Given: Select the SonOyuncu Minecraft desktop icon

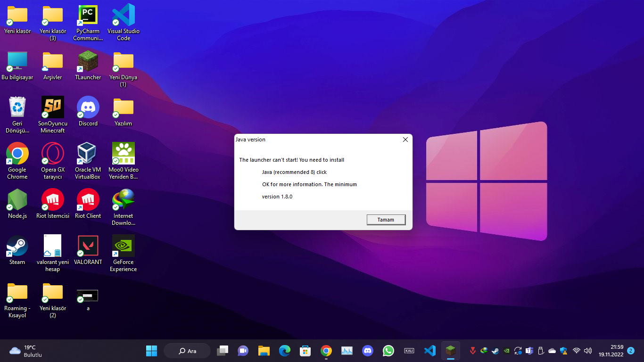Looking at the screenshot, I should (53, 115).
